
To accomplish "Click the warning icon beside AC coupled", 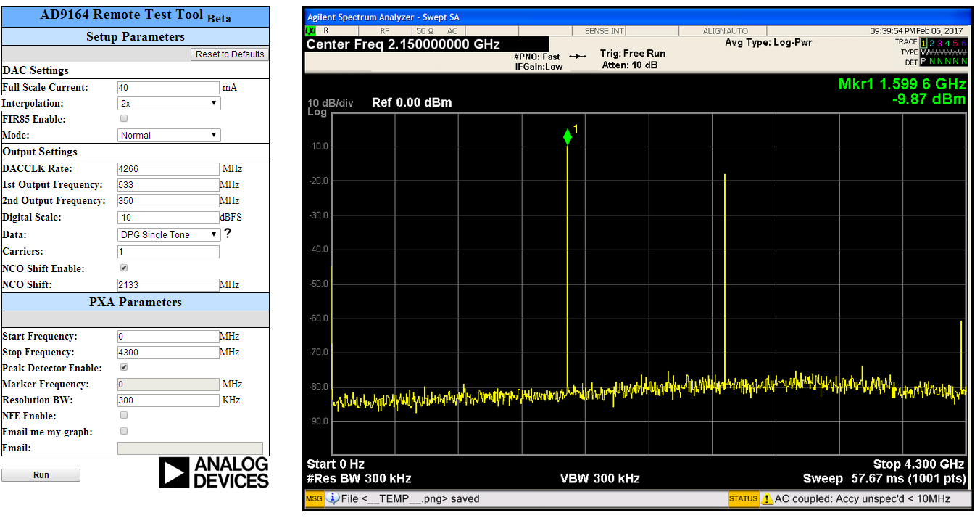I will 767,499.
